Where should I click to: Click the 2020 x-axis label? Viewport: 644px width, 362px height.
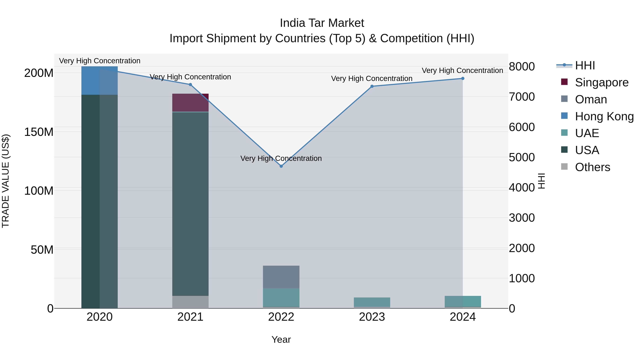coord(99,317)
